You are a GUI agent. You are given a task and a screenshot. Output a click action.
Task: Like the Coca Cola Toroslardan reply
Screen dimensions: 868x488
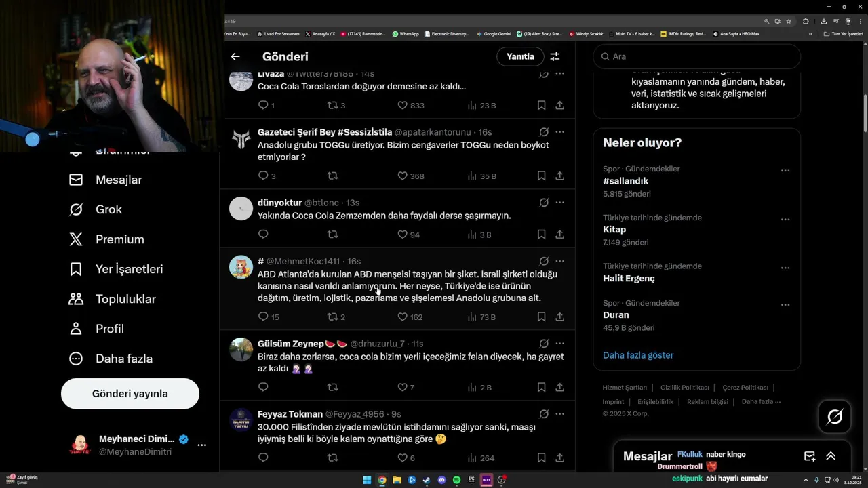click(x=410, y=106)
